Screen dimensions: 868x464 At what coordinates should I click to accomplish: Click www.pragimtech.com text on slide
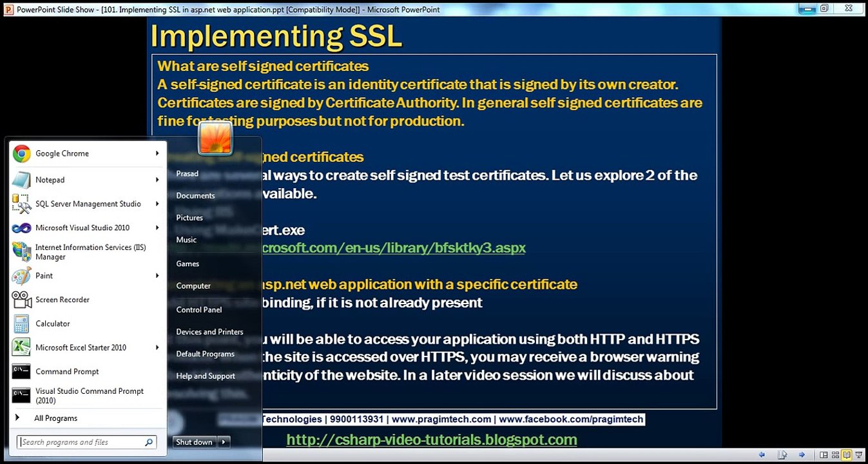click(x=441, y=420)
